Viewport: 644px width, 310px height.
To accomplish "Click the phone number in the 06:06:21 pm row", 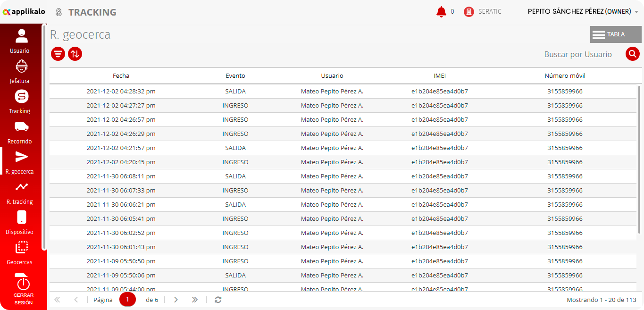I will [565, 205].
